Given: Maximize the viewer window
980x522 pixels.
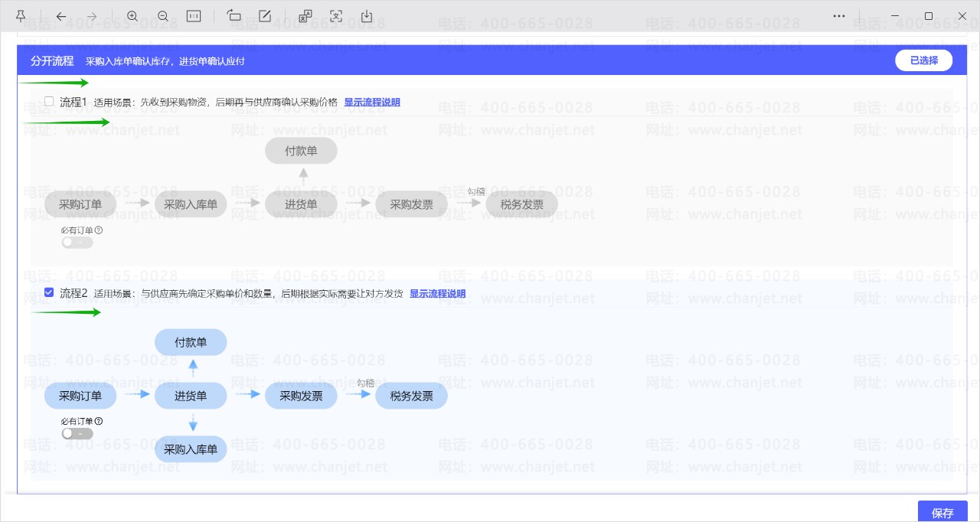Looking at the screenshot, I should tap(929, 16).
